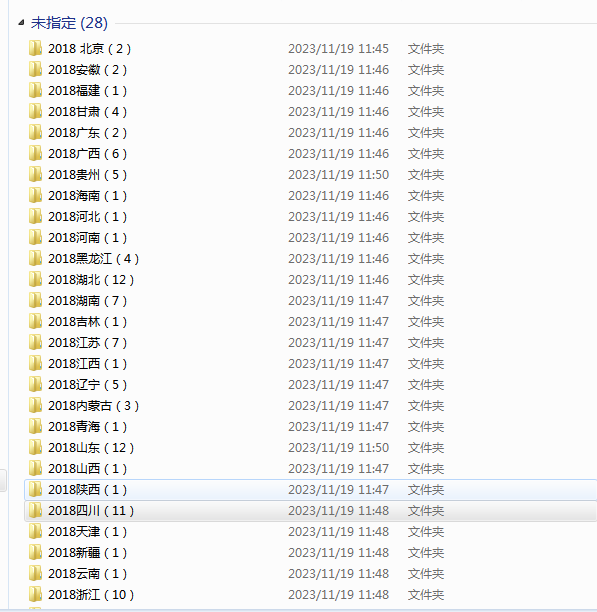The height and width of the screenshot is (612, 597).
Task: Select the 2018福建（1）folder name
Action: (x=88, y=91)
